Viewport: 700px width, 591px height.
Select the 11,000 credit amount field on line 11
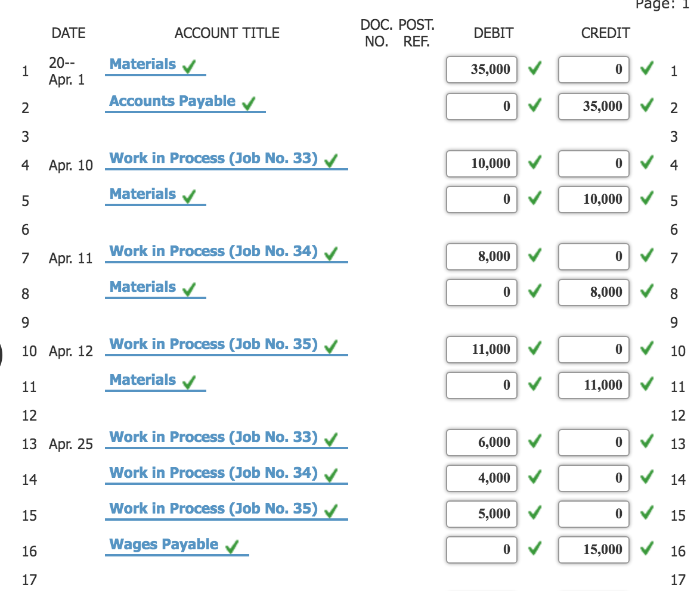(x=593, y=385)
